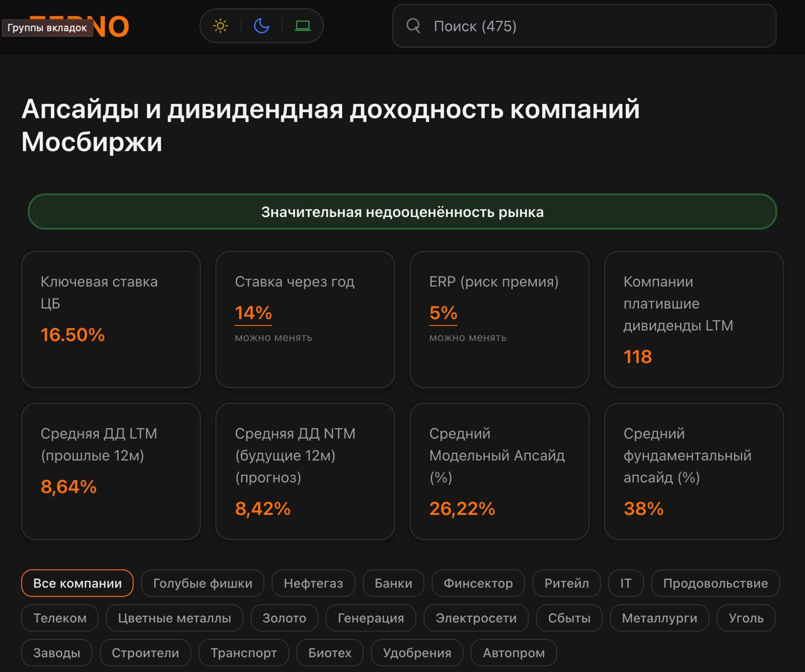805x672 pixels.
Task: Filter by Заводы
Action: tap(57, 652)
